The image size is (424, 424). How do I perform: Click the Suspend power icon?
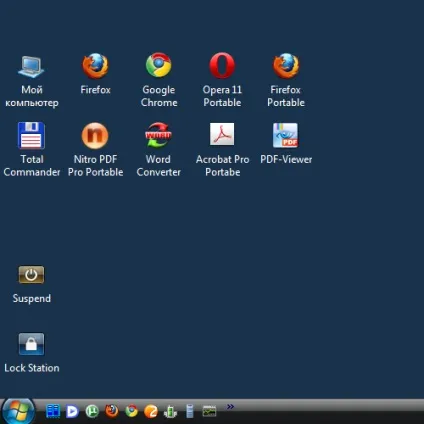31,275
